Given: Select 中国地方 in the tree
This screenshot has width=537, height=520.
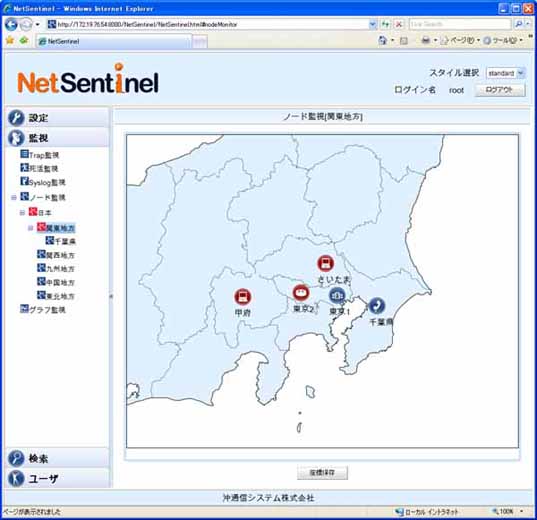Looking at the screenshot, I should point(56,282).
